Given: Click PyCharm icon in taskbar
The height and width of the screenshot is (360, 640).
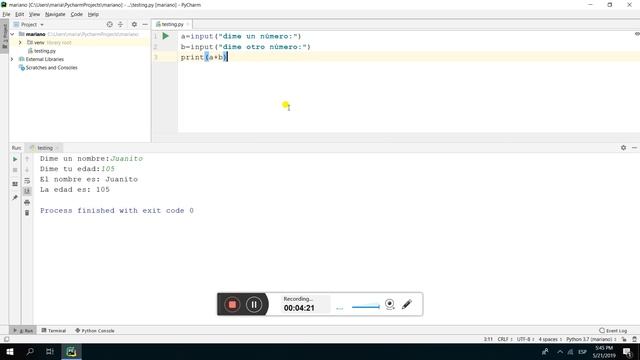Looking at the screenshot, I should (71, 351).
